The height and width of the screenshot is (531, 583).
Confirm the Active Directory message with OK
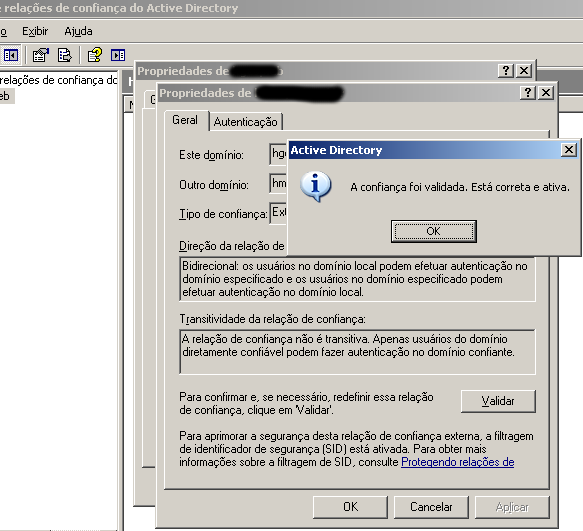pyautogui.click(x=434, y=231)
